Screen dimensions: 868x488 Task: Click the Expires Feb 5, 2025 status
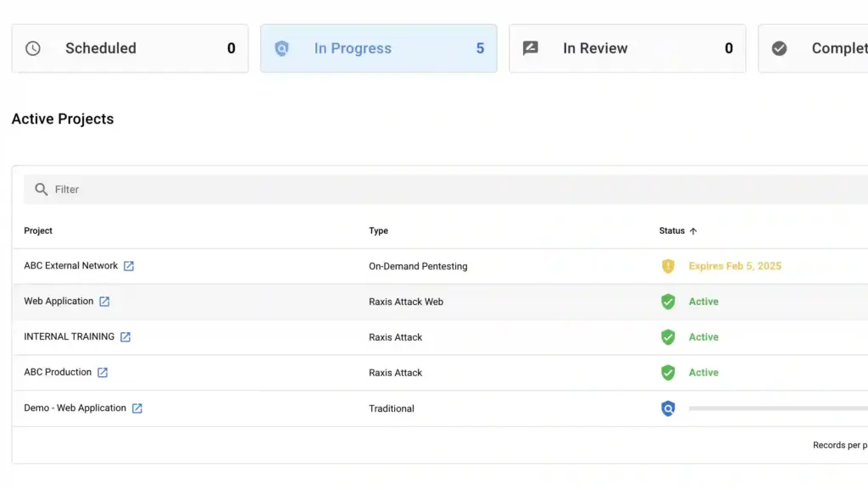coord(735,266)
